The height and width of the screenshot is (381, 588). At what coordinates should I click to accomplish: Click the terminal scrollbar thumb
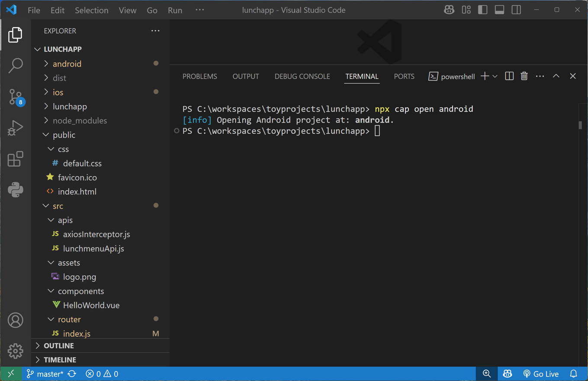580,125
